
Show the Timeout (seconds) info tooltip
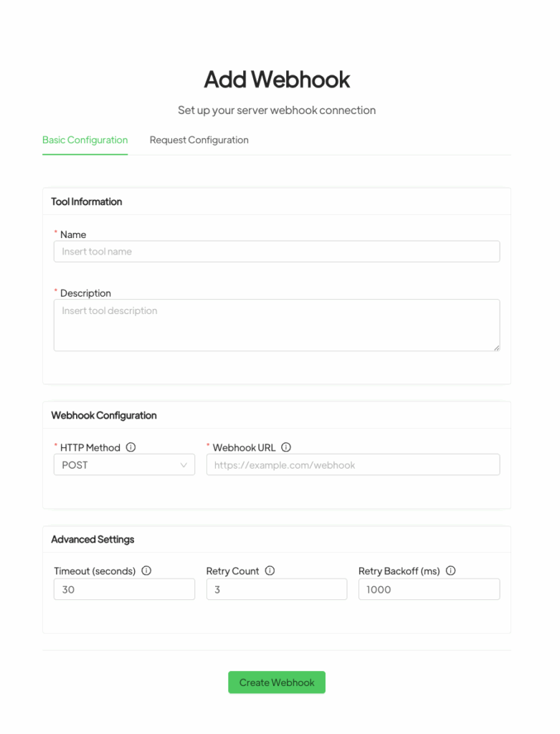(146, 571)
